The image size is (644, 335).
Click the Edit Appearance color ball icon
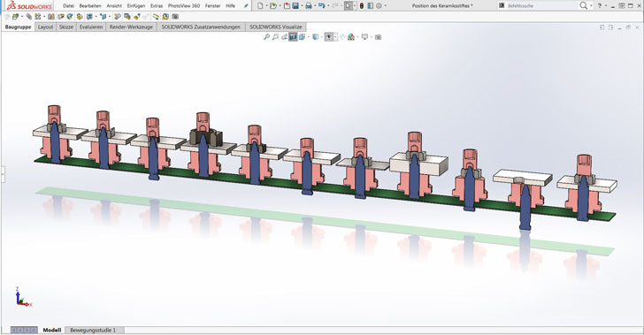pos(351,37)
